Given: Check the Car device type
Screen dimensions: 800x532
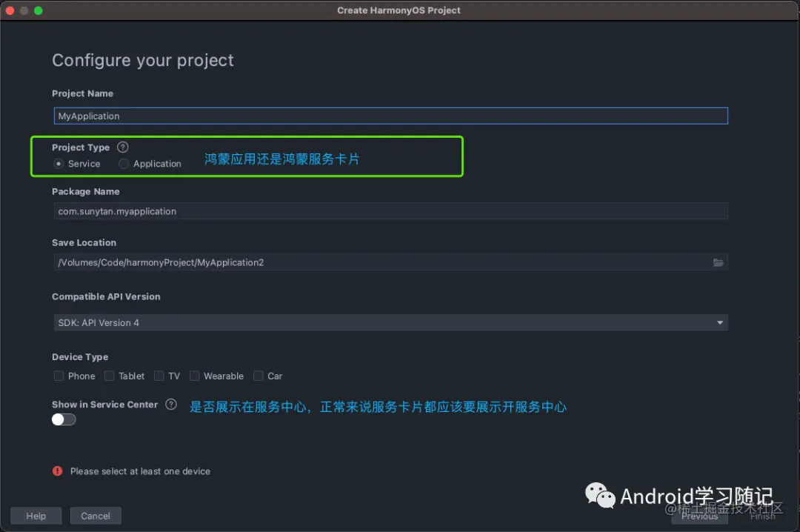Looking at the screenshot, I should pyautogui.click(x=259, y=376).
